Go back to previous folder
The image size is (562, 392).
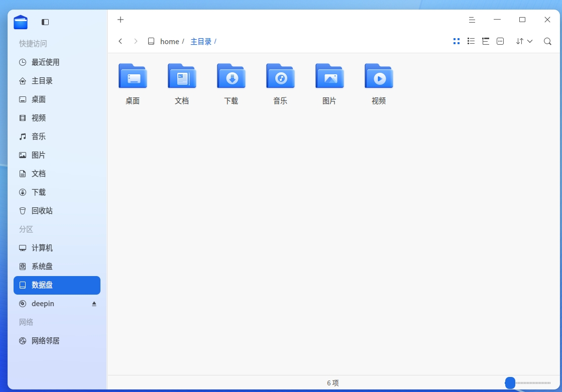(121, 41)
